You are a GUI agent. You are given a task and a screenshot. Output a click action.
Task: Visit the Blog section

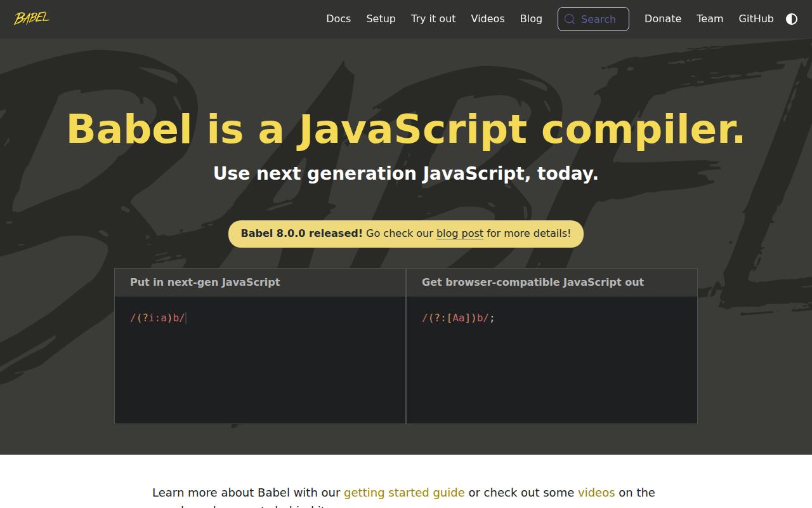coord(531,19)
